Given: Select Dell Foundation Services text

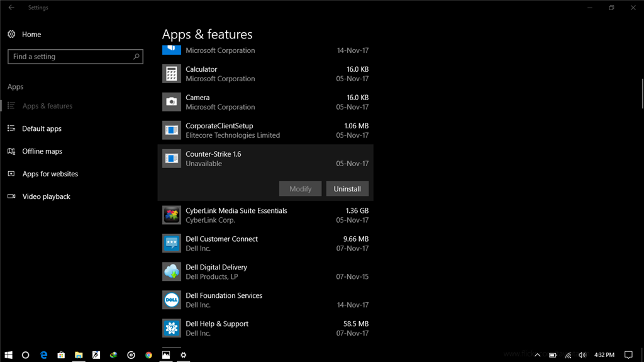Looking at the screenshot, I should (x=224, y=295).
